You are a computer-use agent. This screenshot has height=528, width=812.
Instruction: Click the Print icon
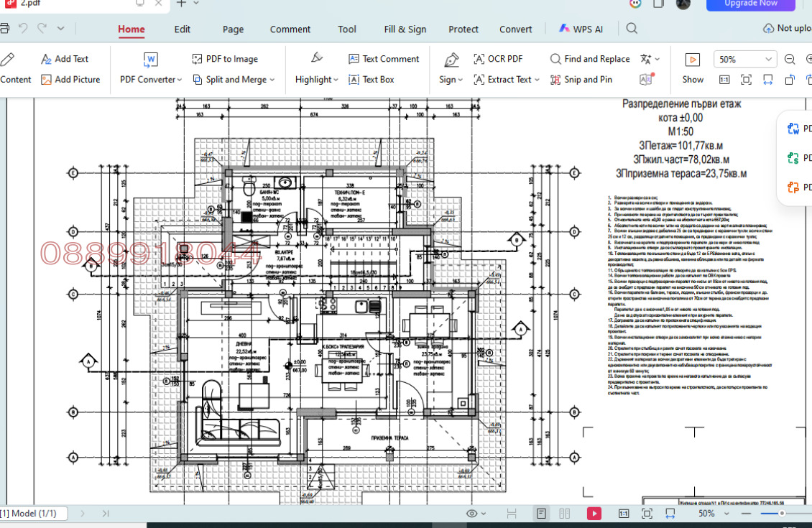pyautogui.click(x=4, y=29)
